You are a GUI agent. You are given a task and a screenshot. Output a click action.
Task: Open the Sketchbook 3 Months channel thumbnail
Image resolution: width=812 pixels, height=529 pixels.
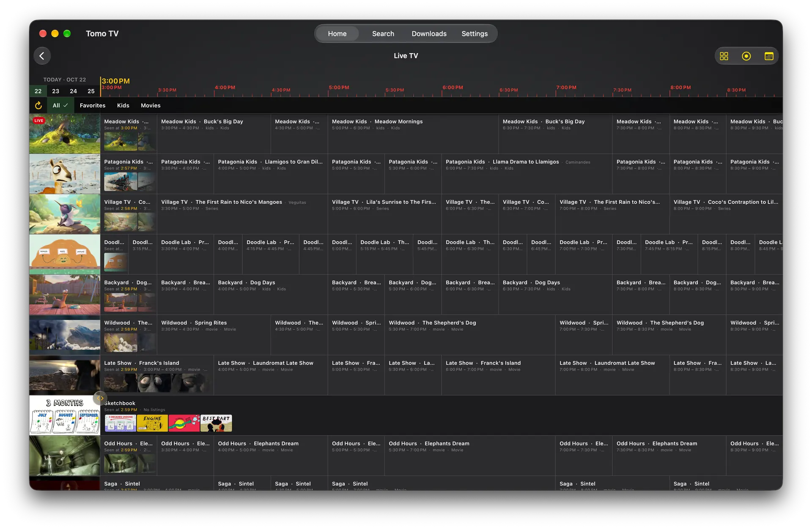click(65, 415)
